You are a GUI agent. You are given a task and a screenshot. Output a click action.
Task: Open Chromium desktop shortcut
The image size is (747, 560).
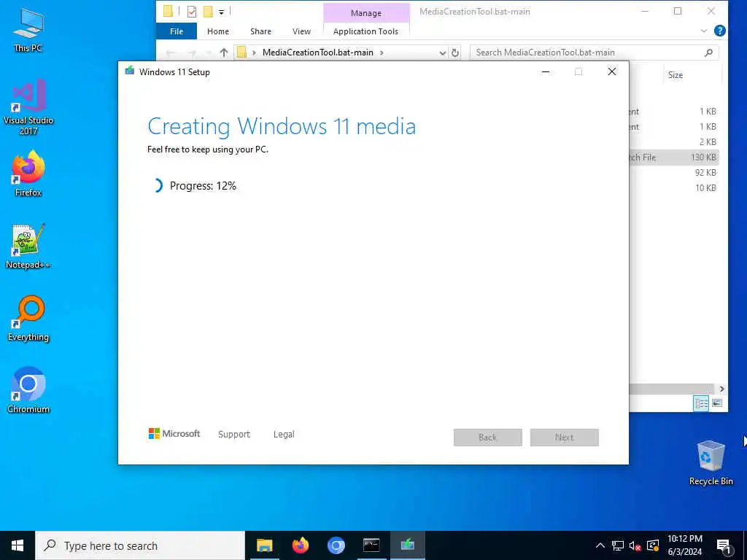click(x=28, y=390)
